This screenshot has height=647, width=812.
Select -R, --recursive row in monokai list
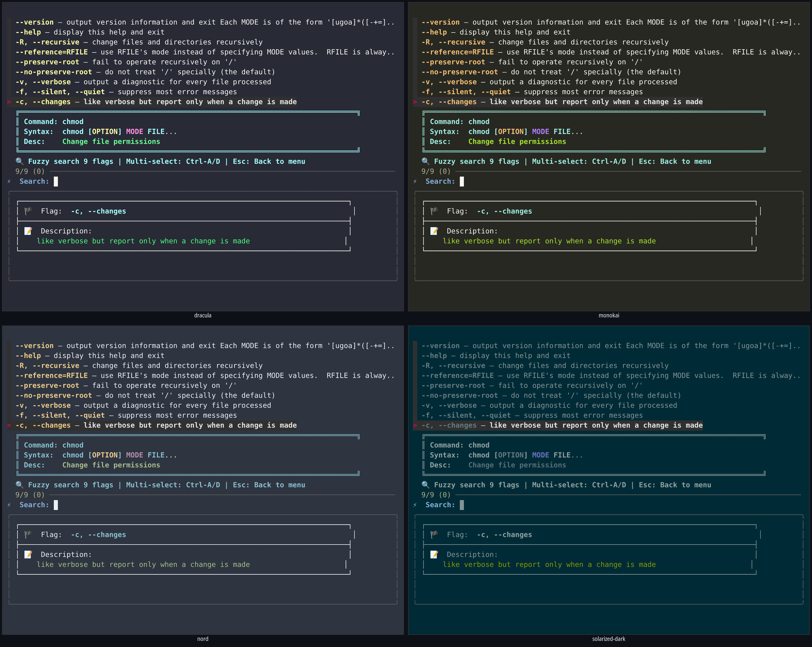(545, 42)
